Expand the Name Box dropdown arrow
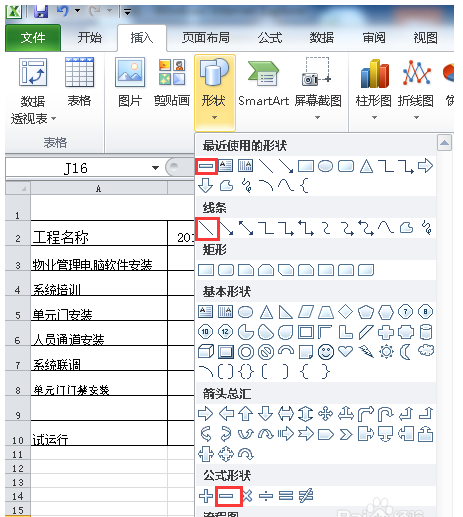The image size is (463, 517). point(155,168)
